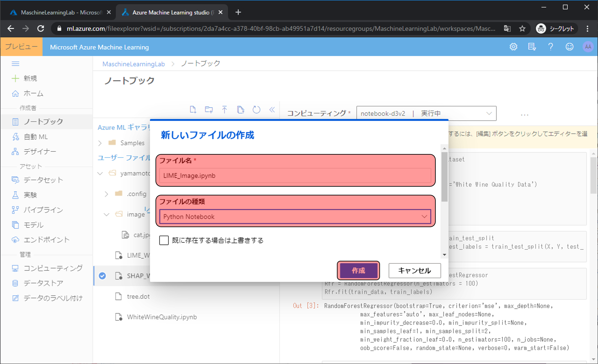The image size is (598, 364).
Task: Click the 作成 create button
Action: pos(358,270)
